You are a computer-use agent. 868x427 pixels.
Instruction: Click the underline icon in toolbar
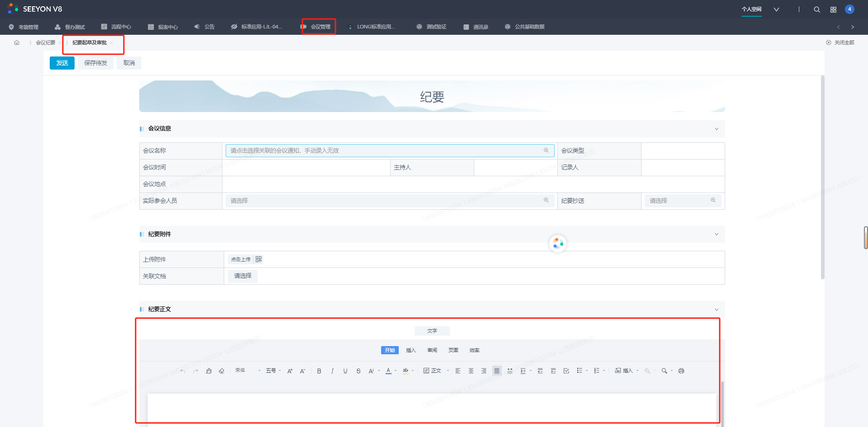point(345,371)
